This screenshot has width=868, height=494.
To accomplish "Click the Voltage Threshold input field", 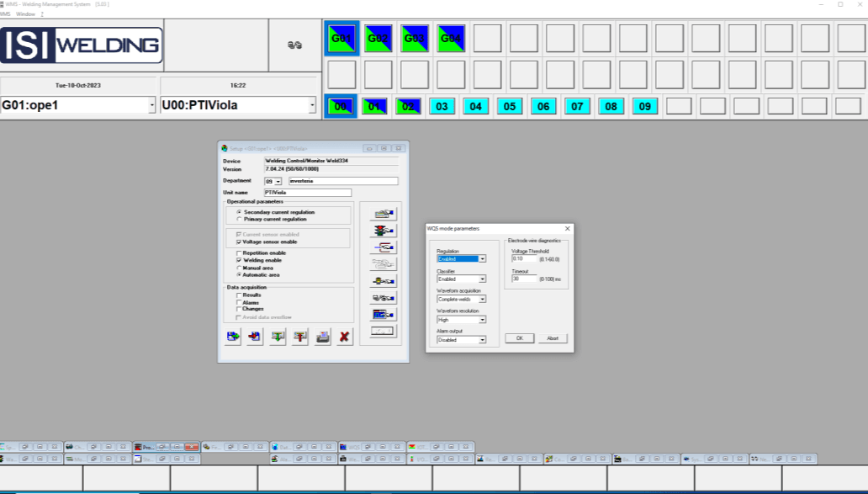I will pyautogui.click(x=523, y=258).
